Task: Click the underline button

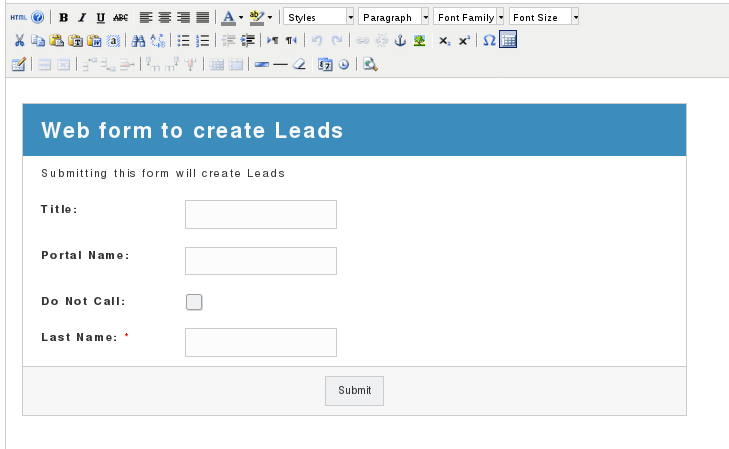Action: 101,18
